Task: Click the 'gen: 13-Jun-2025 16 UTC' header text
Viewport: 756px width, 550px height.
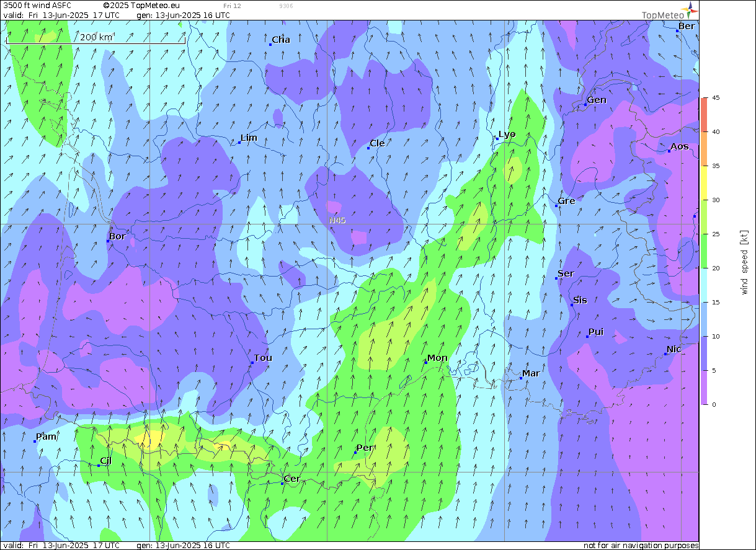Action: click(183, 15)
